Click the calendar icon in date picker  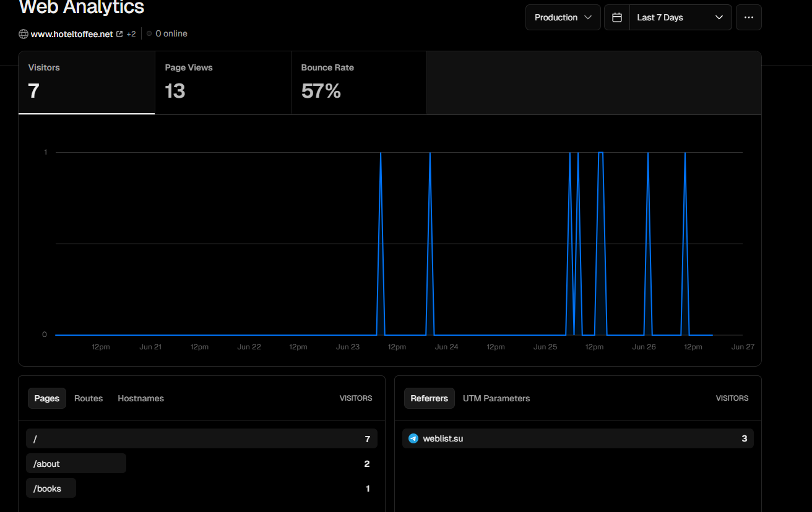click(617, 17)
